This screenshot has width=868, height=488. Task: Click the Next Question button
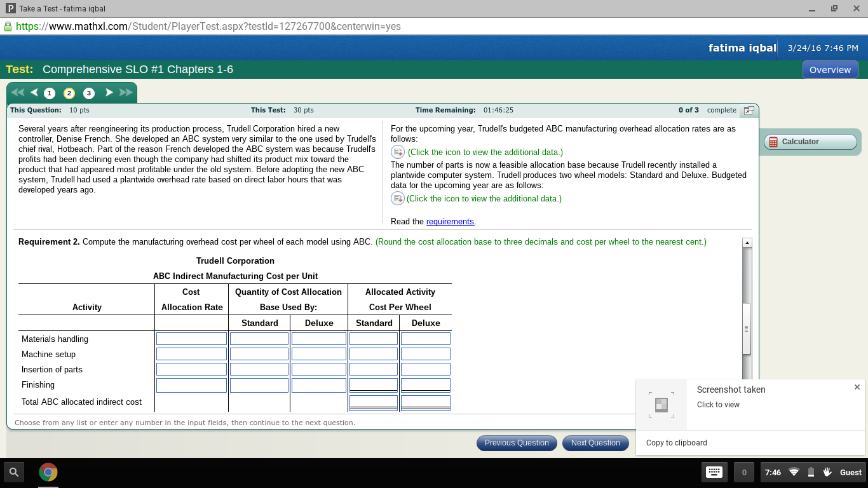(x=595, y=443)
